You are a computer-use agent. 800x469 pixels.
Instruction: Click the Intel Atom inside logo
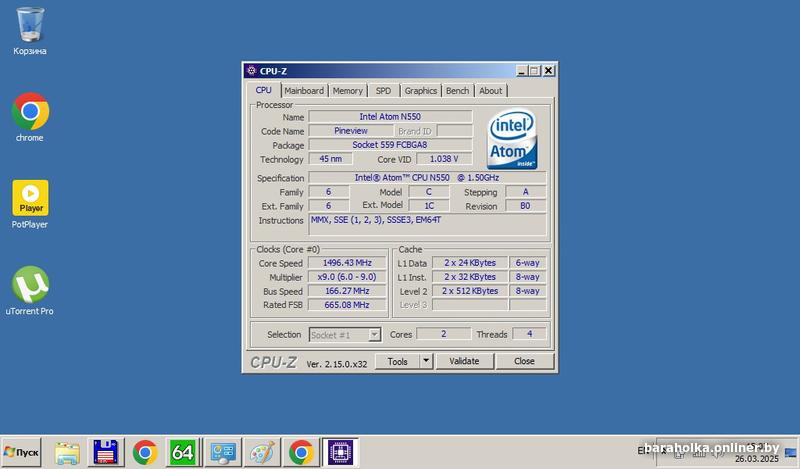(512, 139)
